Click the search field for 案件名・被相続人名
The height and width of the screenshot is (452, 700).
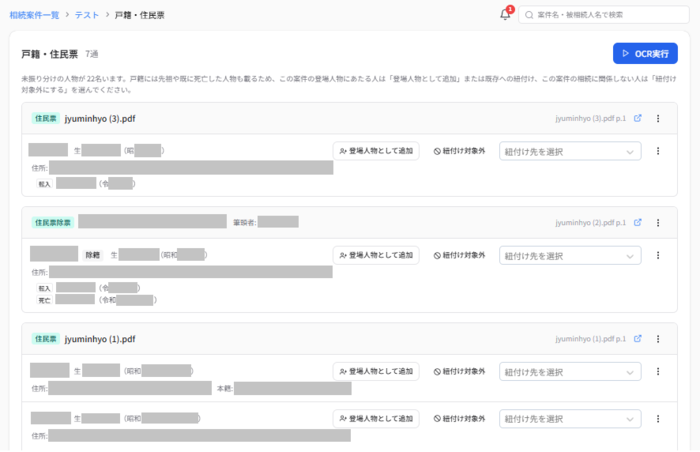click(604, 15)
